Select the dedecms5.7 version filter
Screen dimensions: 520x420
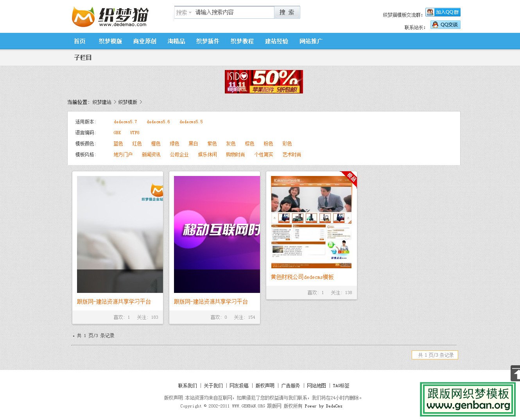125,122
